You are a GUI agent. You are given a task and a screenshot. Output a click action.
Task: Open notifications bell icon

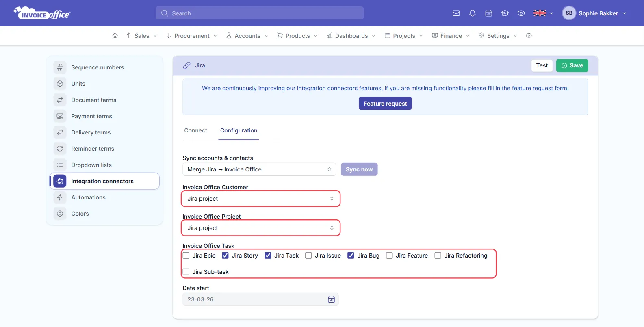click(x=473, y=13)
